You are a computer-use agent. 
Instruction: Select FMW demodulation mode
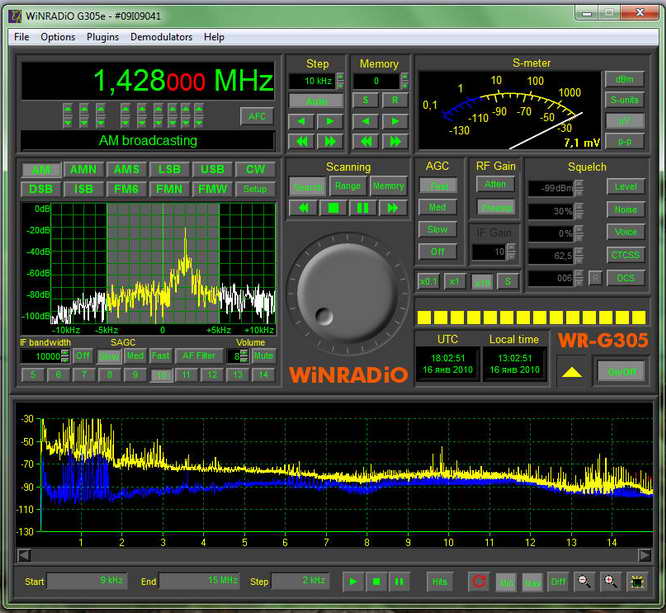click(x=212, y=189)
